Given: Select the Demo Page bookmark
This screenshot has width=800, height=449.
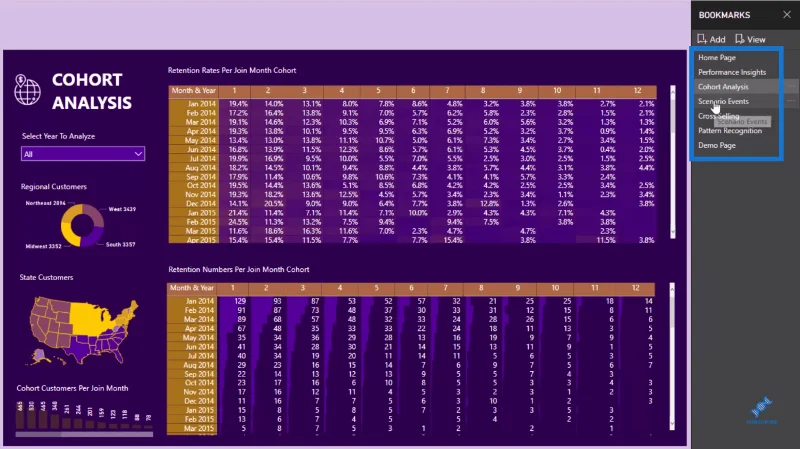Looking at the screenshot, I should pyautogui.click(x=717, y=145).
